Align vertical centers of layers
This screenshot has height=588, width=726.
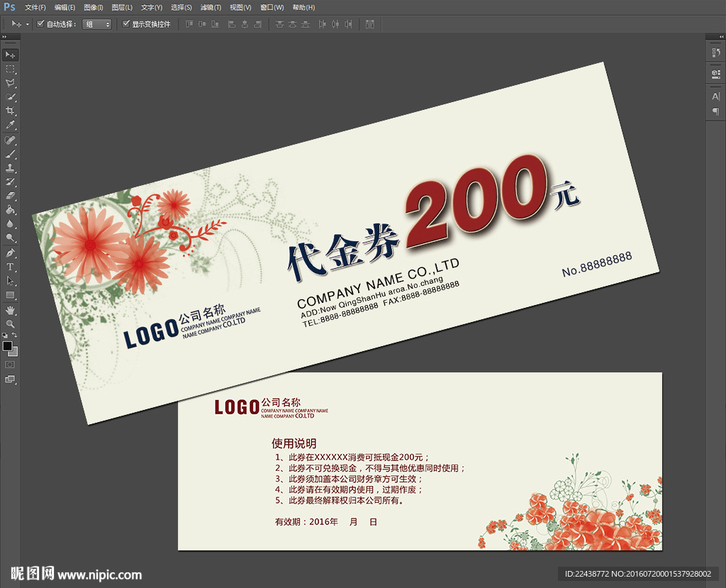pyautogui.click(x=202, y=24)
